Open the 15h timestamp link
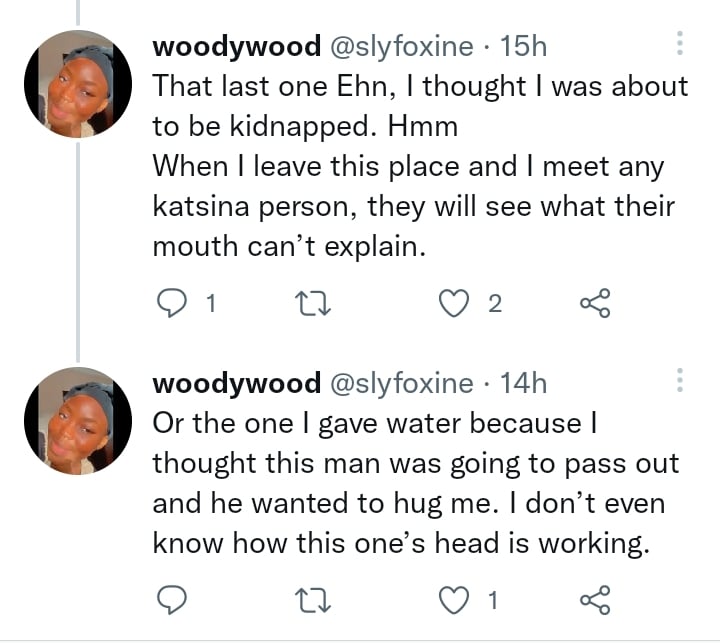Image resolution: width=720 pixels, height=643 pixels. click(523, 47)
